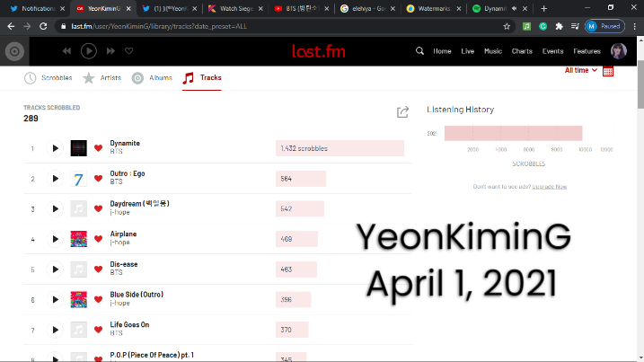
Task: Open the Chrome three-dot menu
Action: coord(634,26)
